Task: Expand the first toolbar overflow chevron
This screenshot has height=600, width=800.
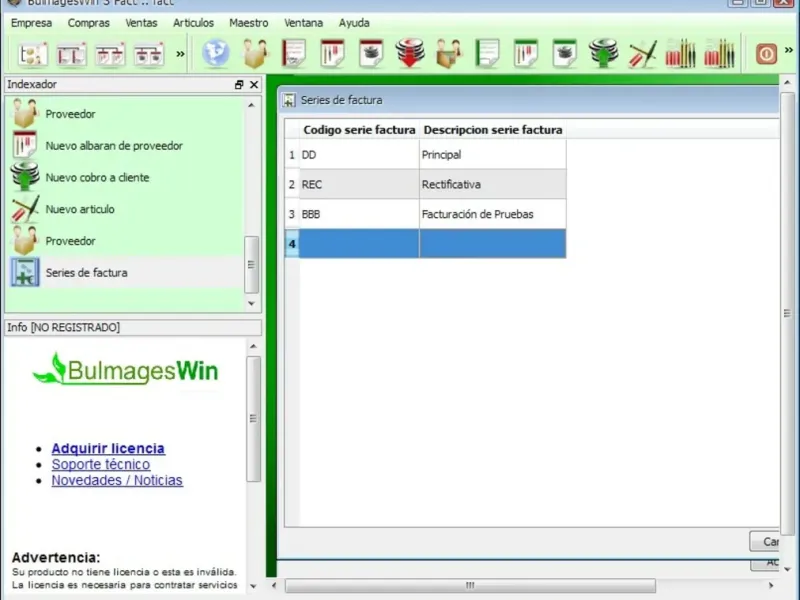Action: [180, 54]
